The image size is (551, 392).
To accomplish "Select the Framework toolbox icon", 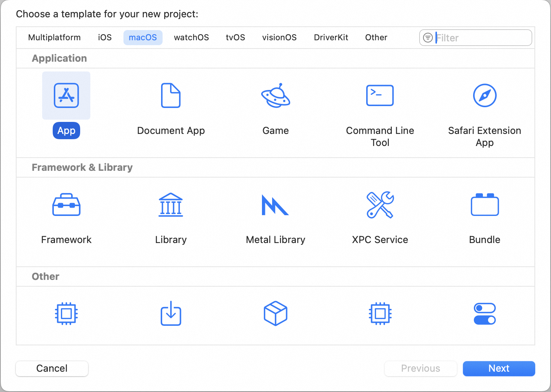I will [x=66, y=205].
